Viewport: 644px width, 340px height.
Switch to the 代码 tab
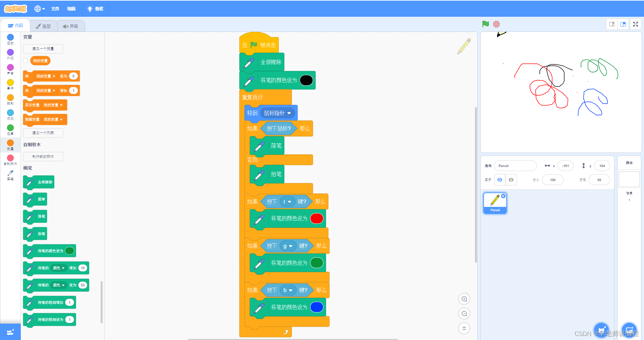click(15, 25)
